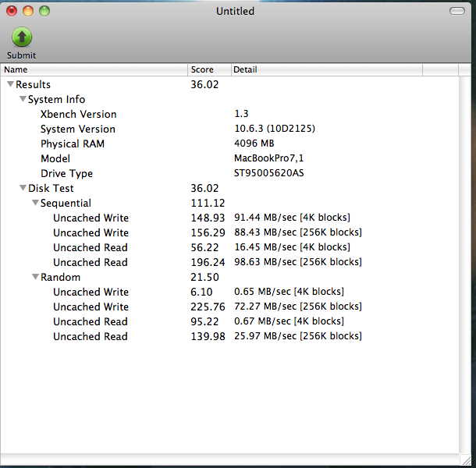Click detail '72.27 MB/sec [256K blocks]'
The width and height of the screenshot is (476, 468).
click(298, 307)
